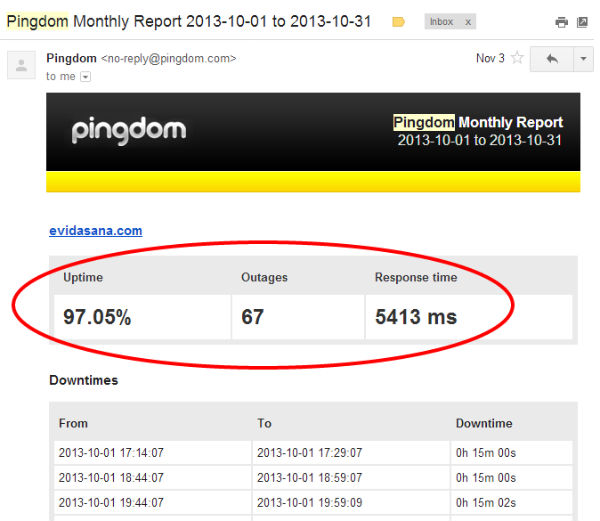Click the Downtimes heading
600x521 pixels.
point(84,380)
